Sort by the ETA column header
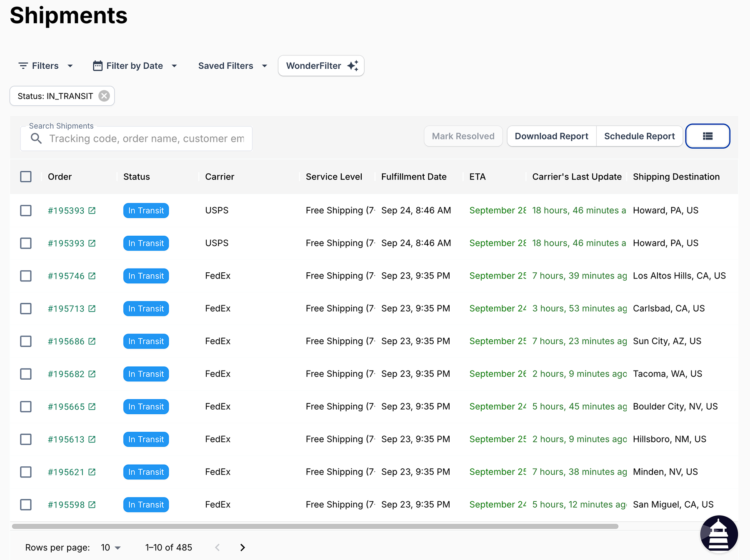Image resolution: width=750 pixels, height=560 pixels. click(x=477, y=177)
